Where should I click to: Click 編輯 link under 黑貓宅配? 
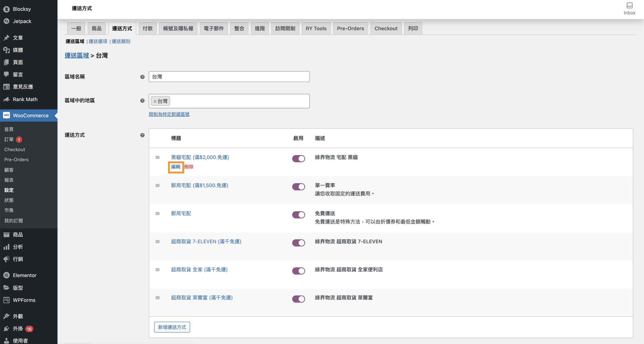click(176, 167)
